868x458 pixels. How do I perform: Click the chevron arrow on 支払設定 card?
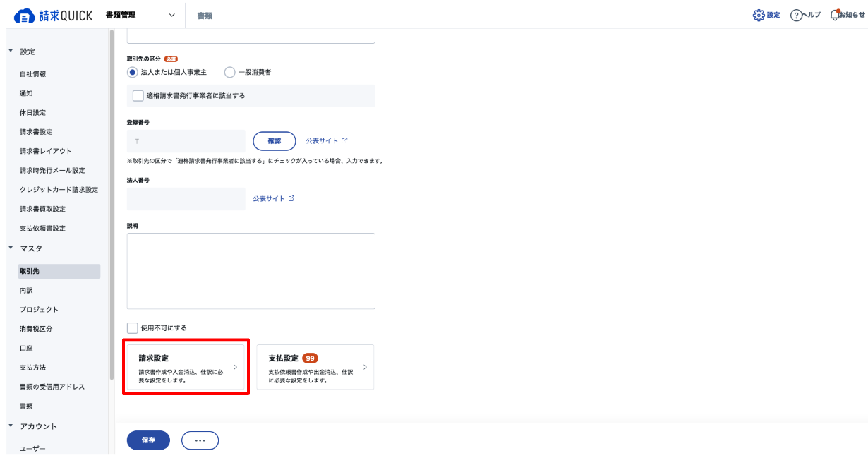pyautogui.click(x=365, y=367)
